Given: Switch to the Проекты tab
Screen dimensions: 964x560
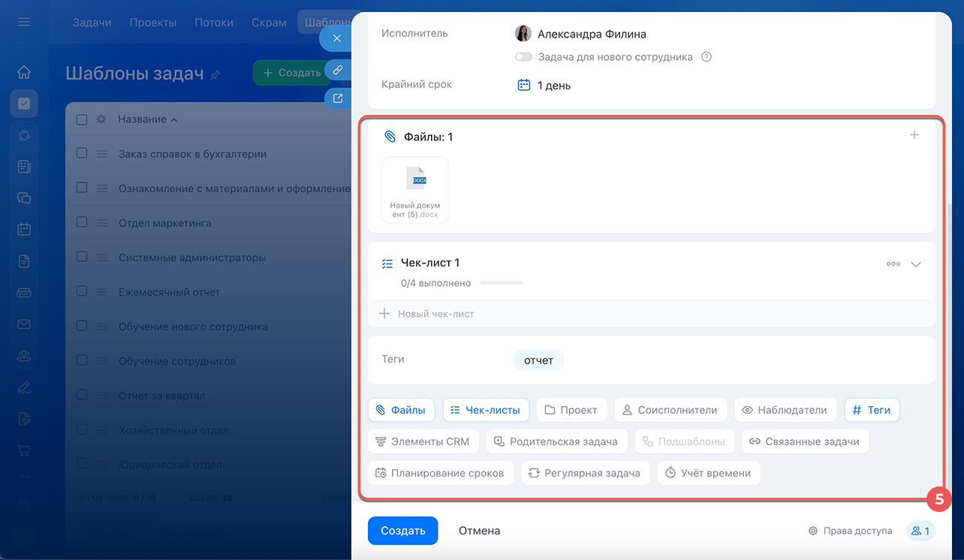Looking at the screenshot, I should coord(152,23).
